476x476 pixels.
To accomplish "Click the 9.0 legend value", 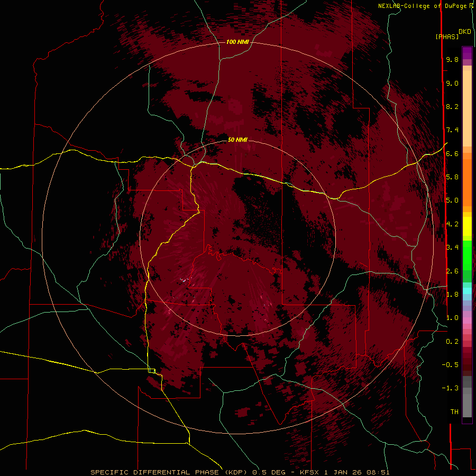I will [x=452, y=83].
